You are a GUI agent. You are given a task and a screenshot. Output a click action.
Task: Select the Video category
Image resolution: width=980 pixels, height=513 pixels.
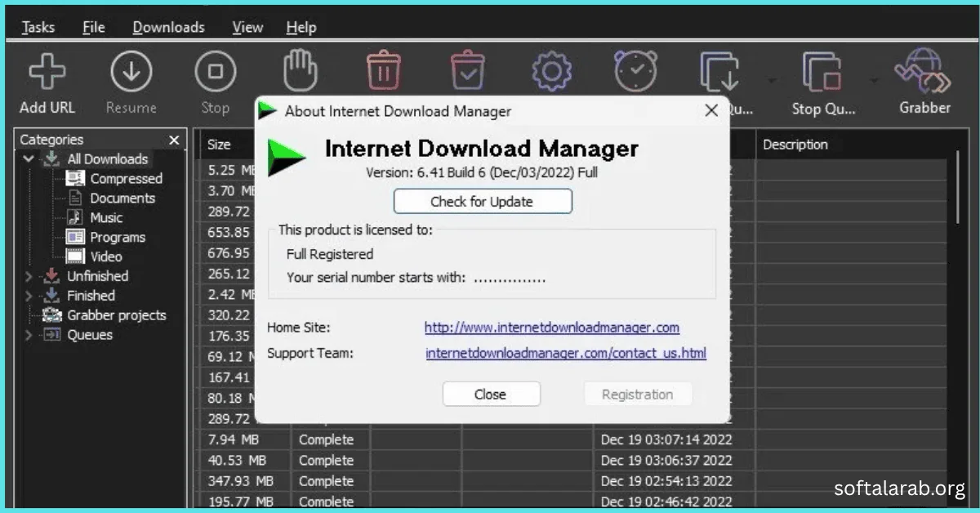coord(106,257)
